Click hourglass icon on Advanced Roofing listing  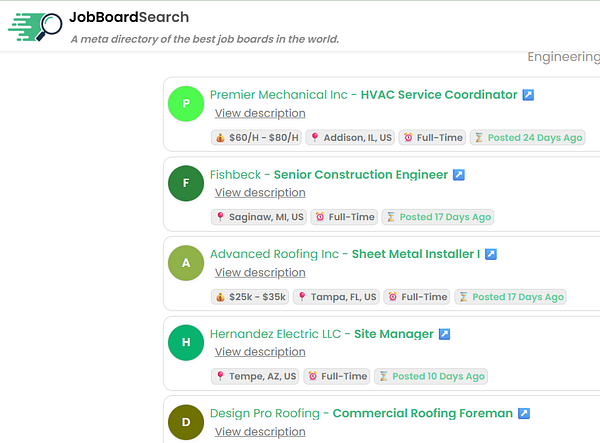tap(463, 297)
